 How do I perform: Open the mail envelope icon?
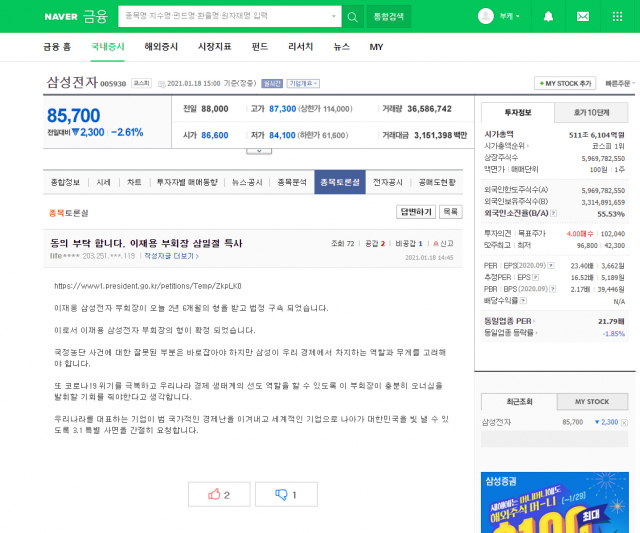[582, 16]
